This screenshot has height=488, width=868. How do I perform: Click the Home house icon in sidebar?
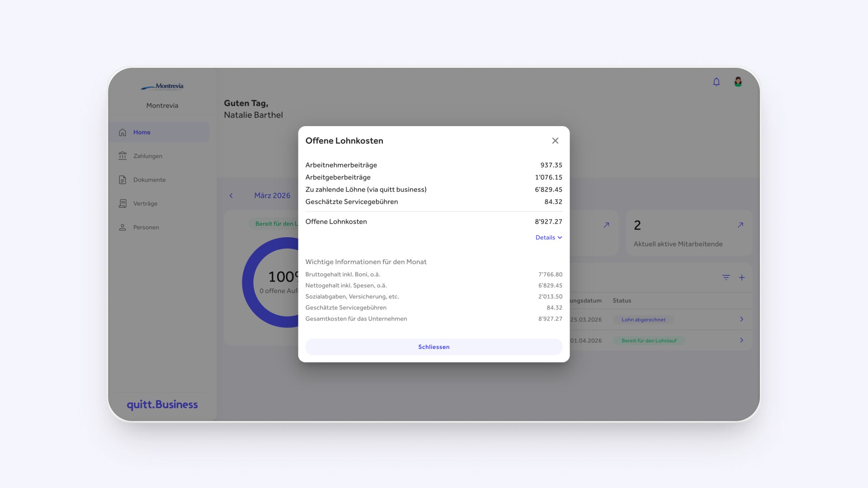pos(123,132)
